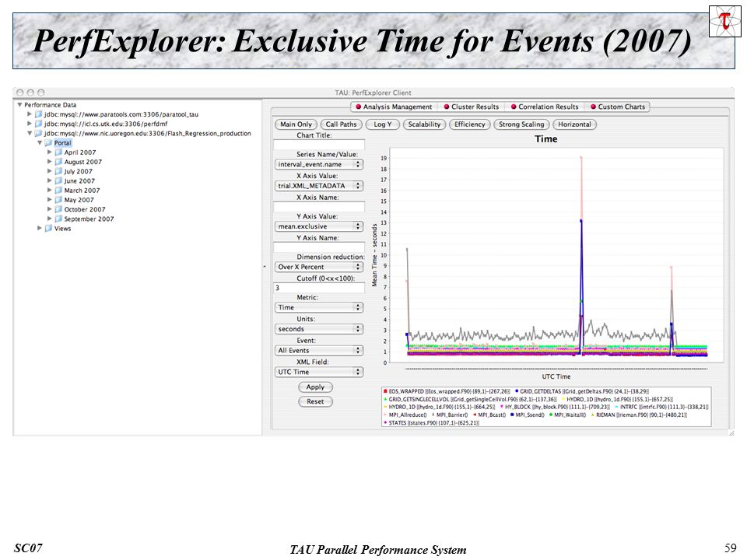Click the Y Axis Name input field
Viewport: 747px width, 560px height.
[319, 247]
